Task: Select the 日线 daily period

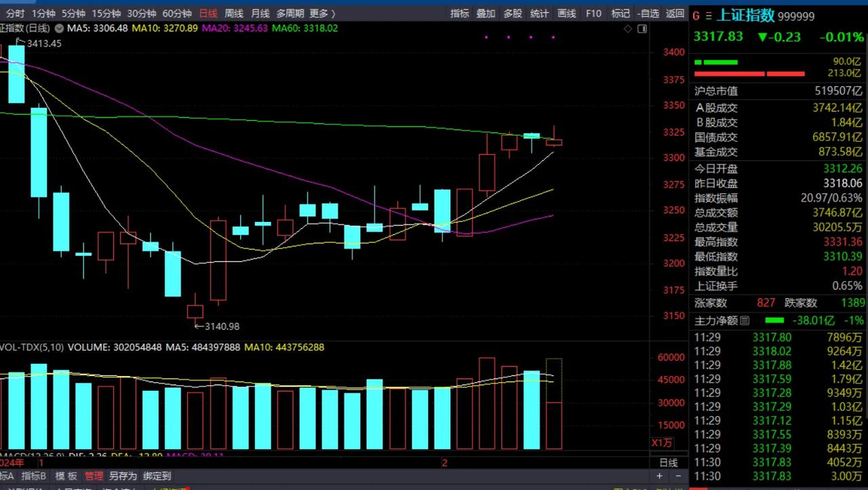Action: (208, 14)
